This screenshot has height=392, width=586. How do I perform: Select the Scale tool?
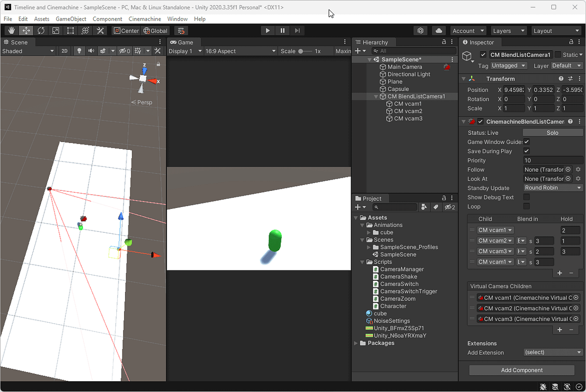pos(56,30)
